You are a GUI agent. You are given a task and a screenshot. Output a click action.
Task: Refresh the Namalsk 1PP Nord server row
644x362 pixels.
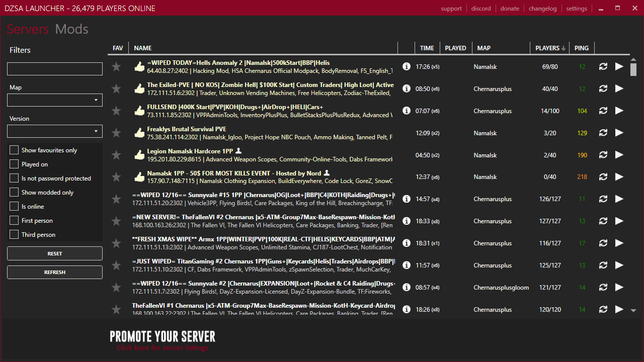click(603, 177)
